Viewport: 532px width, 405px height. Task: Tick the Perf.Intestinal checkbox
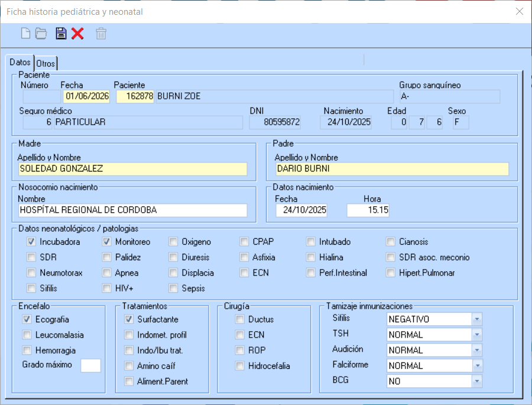310,273
